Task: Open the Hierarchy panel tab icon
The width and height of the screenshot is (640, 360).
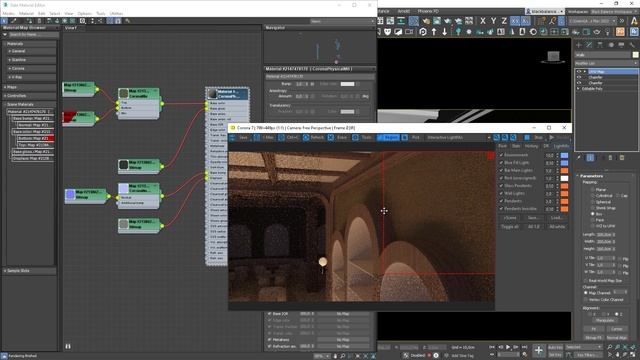Action: click(600, 45)
